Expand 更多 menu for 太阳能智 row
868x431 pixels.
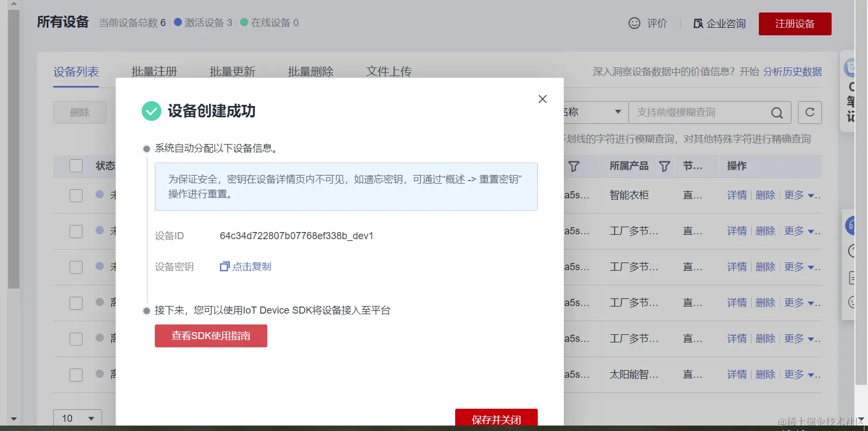pos(799,374)
